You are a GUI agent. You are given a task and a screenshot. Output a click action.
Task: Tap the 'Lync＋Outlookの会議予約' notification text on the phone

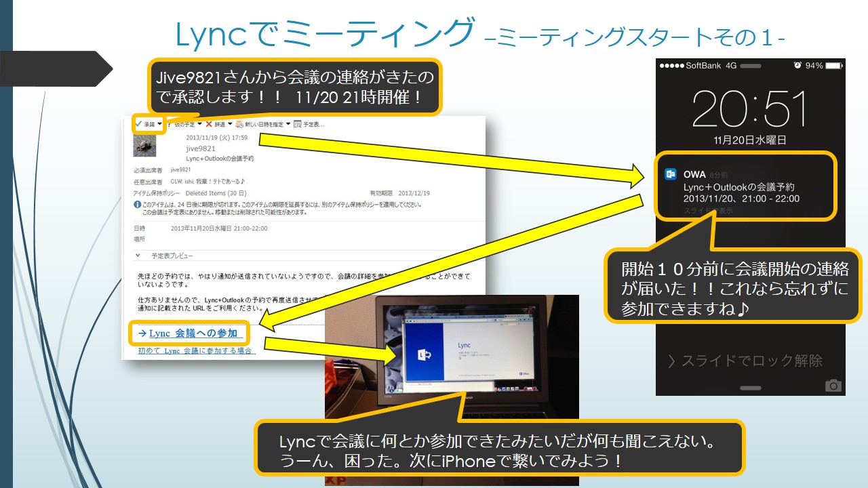[x=739, y=187]
